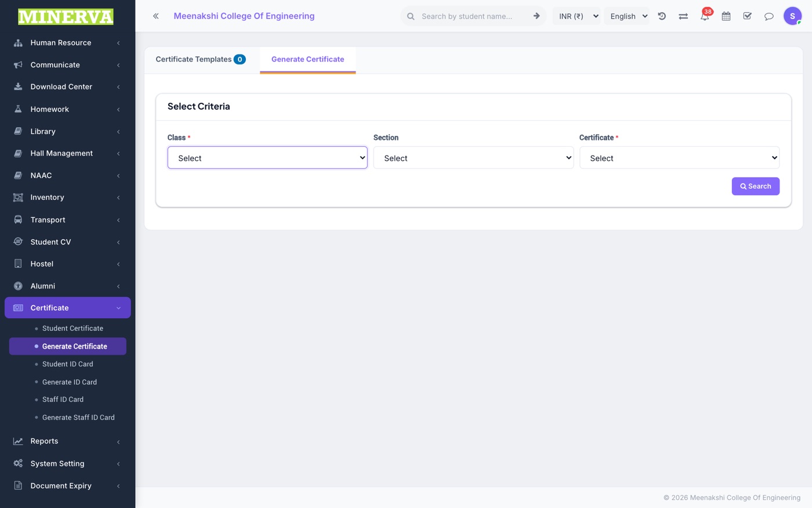This screenshot has height=508, width=812.
Task: Open Staff ID Card submenu item
Action: pos(63,399)
